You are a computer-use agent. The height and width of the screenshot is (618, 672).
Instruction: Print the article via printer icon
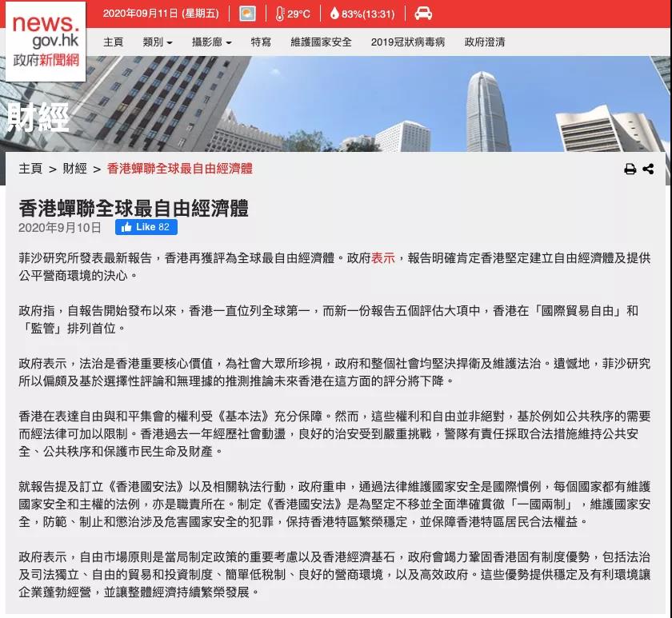pos(630,169)
